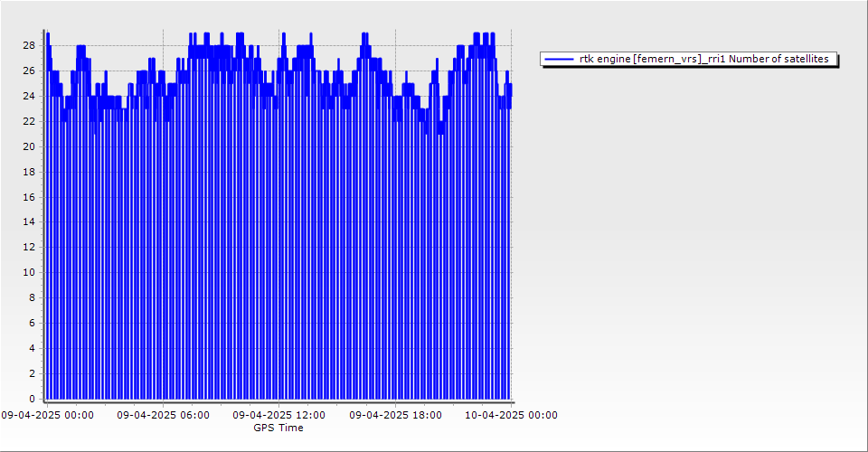Select the 10-04-2025 00:00 time label
The width and height of the screenshot is (868, 452).
click(511, 416)
